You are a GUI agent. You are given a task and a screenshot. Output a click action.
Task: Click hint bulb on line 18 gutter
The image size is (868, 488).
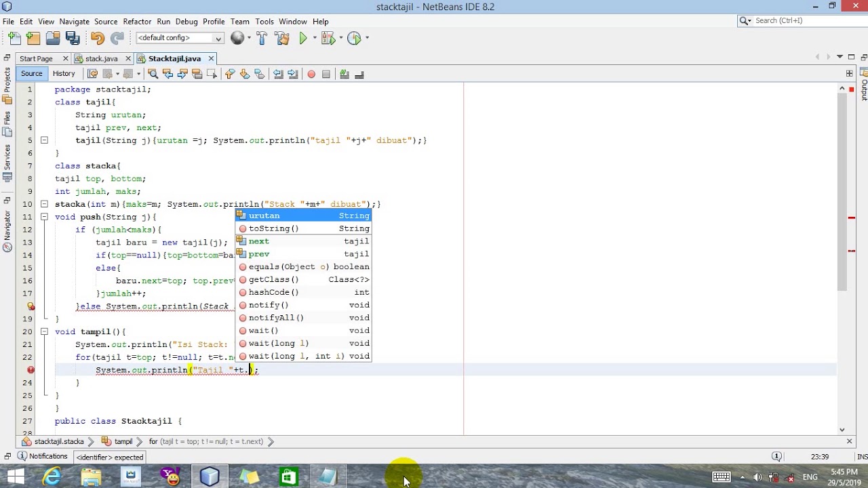(31, 306)
